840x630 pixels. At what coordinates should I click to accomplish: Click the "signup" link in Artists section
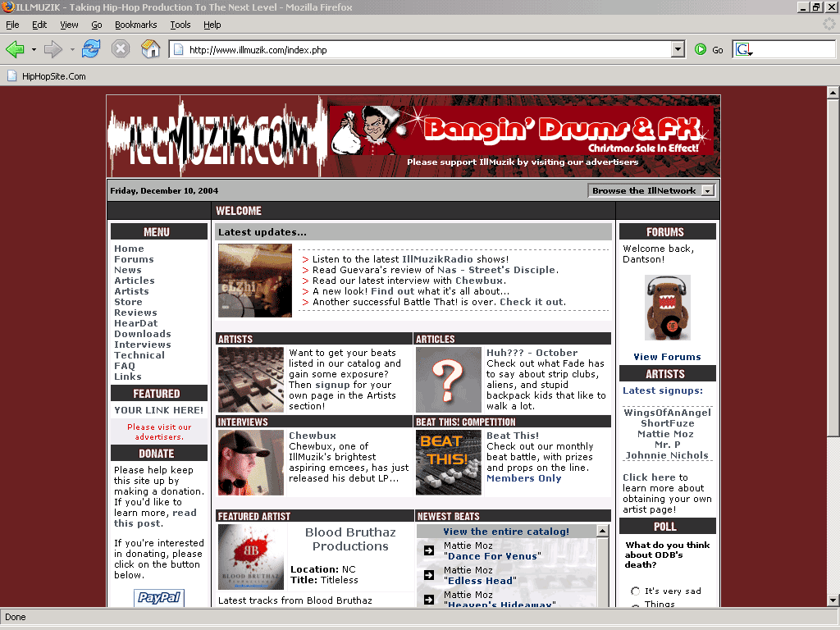tap(333, 385)
